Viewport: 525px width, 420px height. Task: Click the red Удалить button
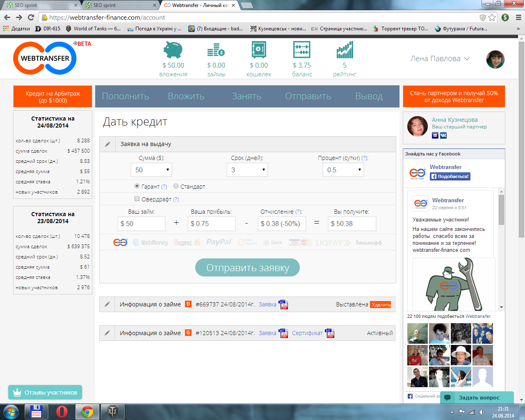[x=381, y=305]
